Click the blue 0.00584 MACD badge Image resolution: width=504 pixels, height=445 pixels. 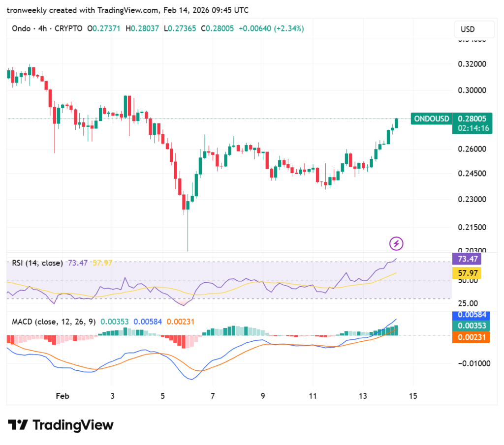471,315
